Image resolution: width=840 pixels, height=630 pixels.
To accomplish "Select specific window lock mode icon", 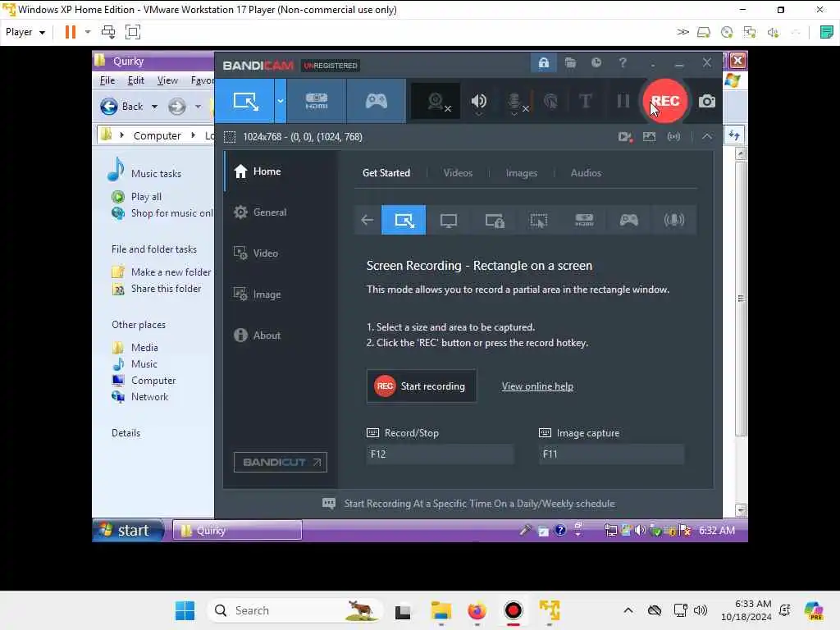I will coord(494,220).
